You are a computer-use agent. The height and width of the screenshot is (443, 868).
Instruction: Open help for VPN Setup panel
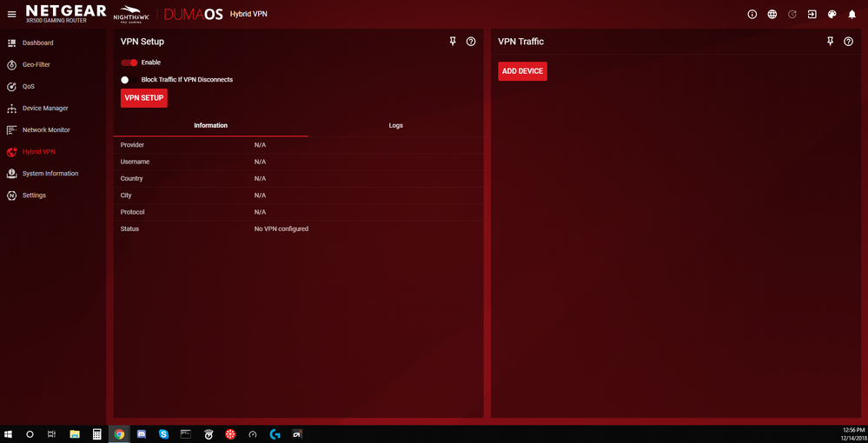point(471,42)
